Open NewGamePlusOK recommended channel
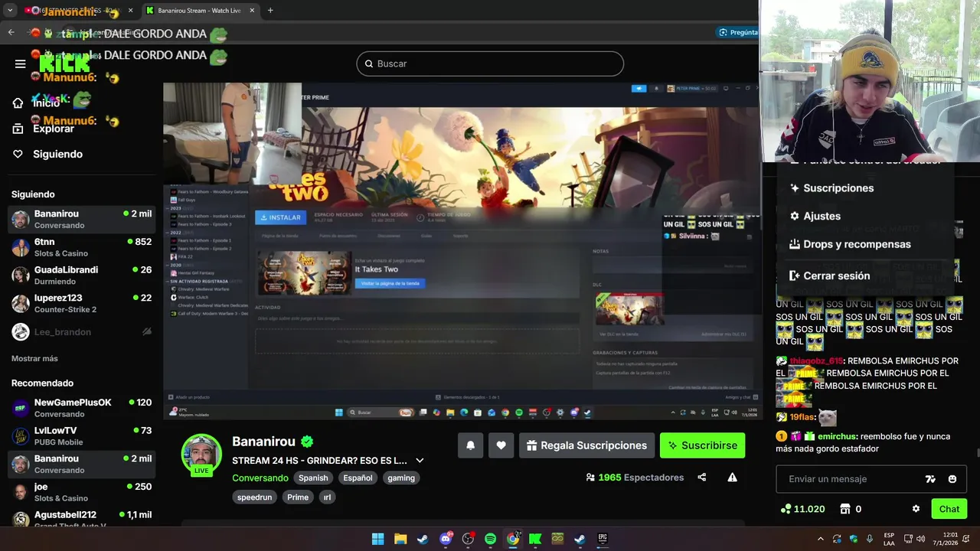 pyautogui.click(x=81, y=408)
